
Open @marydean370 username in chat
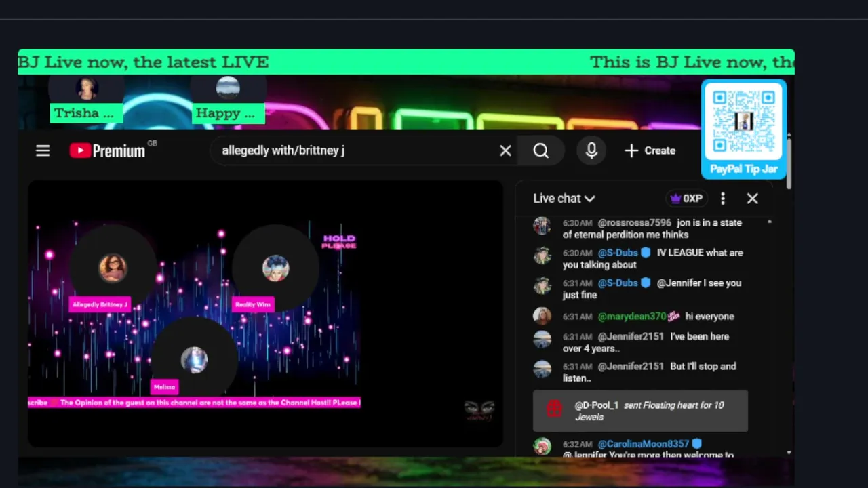coord(631,317)
